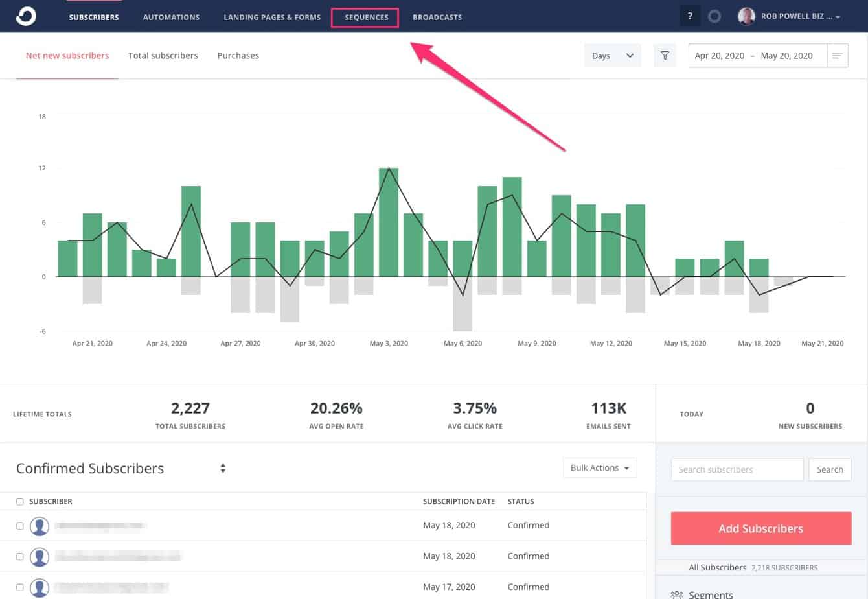Focus the Search subscribers input field
The width and height of the screenshot is (868, 599).
[x=737, y=469]
